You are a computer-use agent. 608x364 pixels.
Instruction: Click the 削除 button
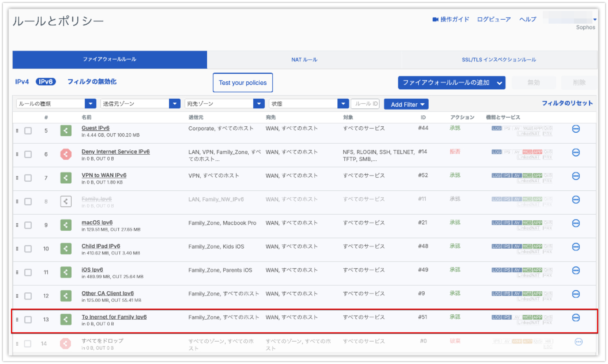click(x=579, y=83)
